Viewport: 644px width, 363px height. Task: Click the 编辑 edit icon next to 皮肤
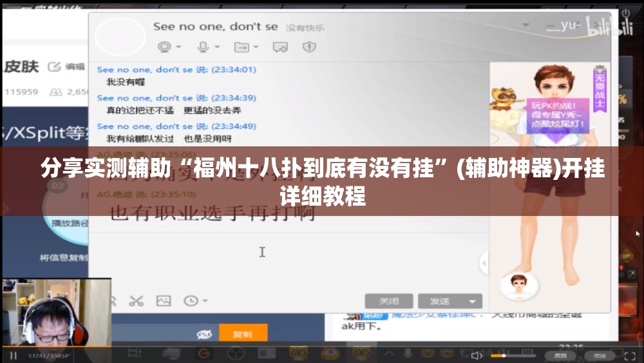click(x=54, y=66)
